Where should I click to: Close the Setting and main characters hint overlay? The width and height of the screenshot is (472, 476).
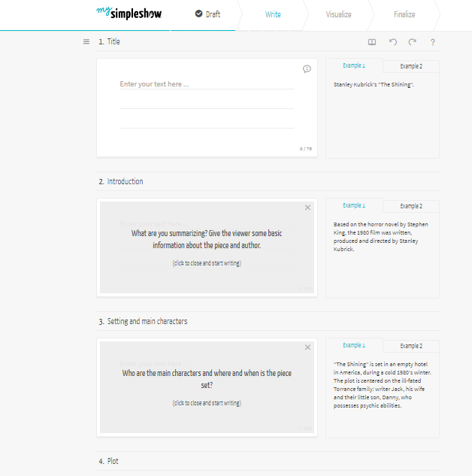click(307, 347)
